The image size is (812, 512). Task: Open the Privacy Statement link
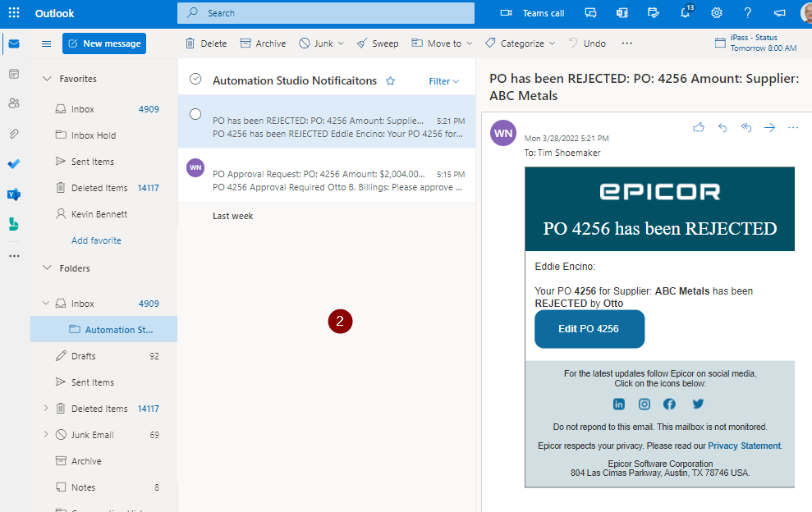pos(744,446)
